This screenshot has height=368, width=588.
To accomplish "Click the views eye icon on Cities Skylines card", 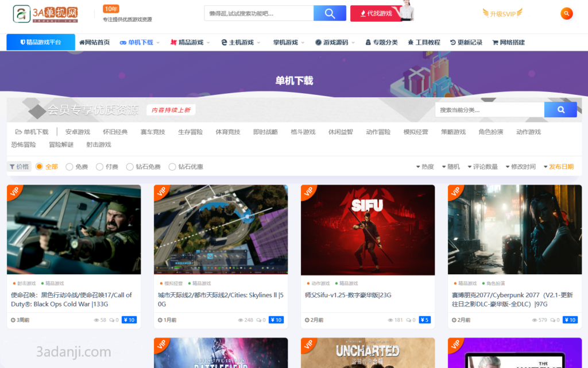I will (x=241, y=320).
